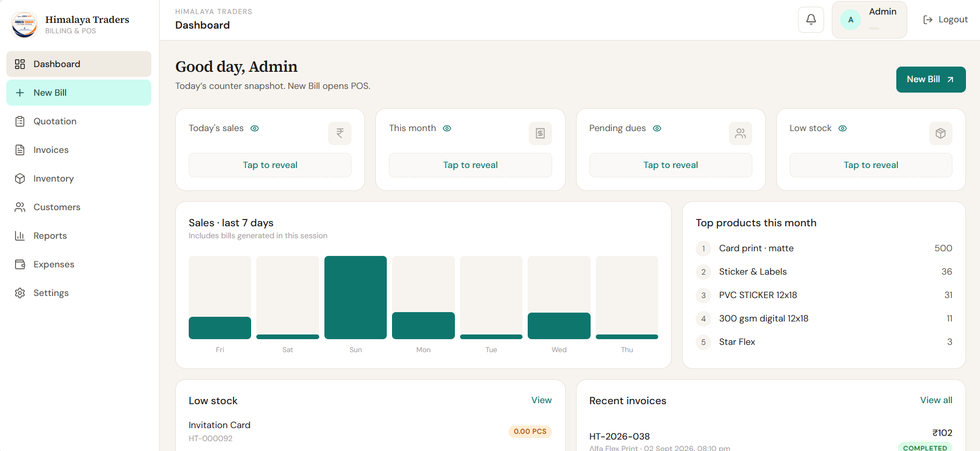Go to Invoices page
Image resolution: width=980 pixels, height=451 pixels.
pyautogui.click(x=79, y=150)
